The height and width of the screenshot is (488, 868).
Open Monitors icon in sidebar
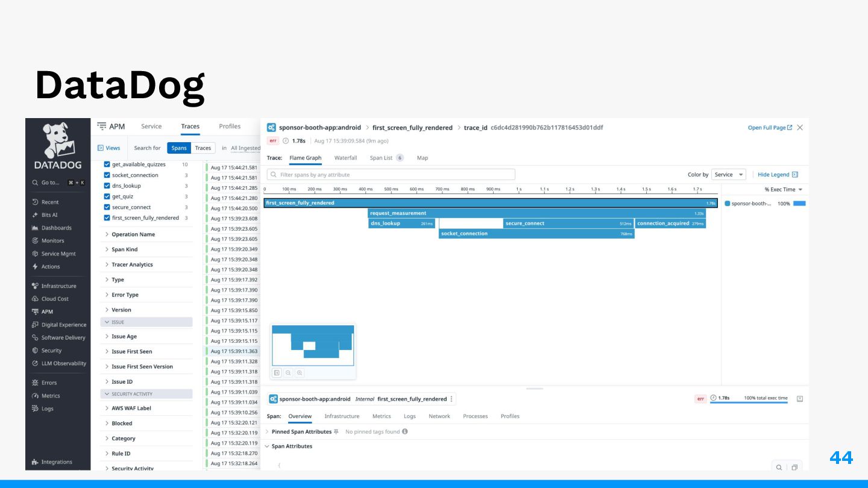[x=35, y=241]
